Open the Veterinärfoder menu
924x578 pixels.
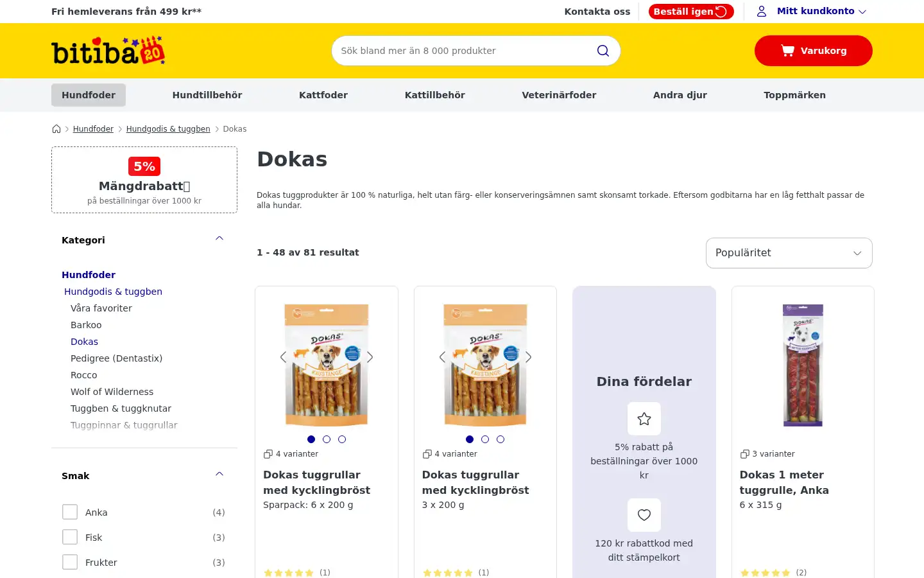(559, 95)
